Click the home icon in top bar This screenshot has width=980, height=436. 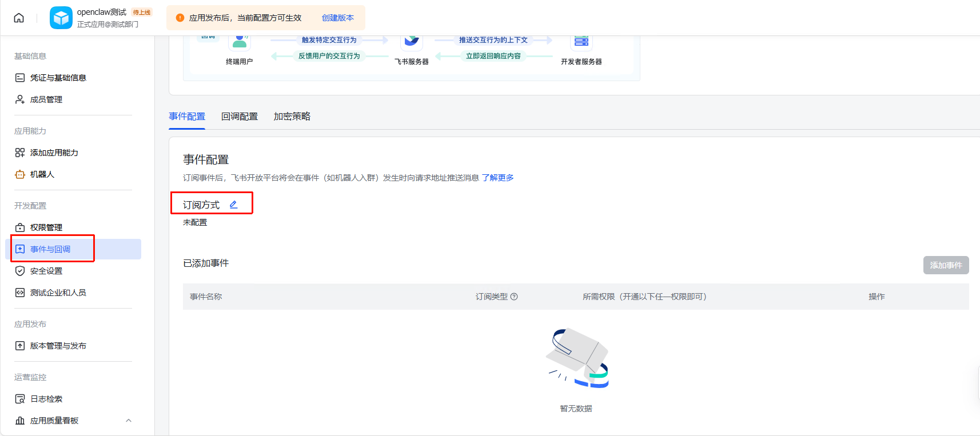[19, 18]
